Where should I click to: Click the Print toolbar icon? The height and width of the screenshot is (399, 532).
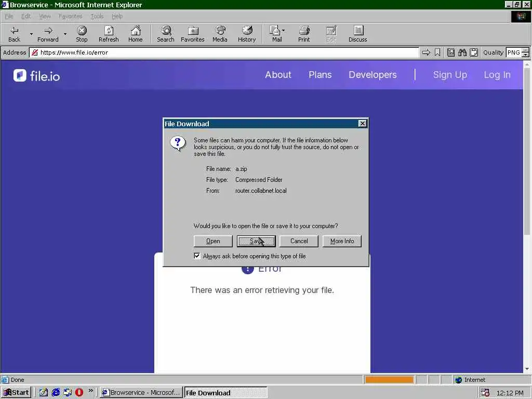[304, 34]
